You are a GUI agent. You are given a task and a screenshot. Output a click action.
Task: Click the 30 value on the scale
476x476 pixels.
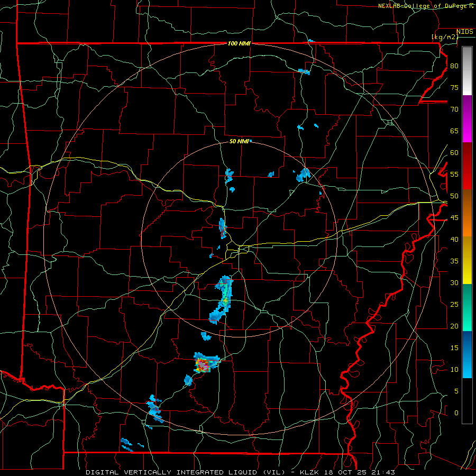[x=454, y=282]
